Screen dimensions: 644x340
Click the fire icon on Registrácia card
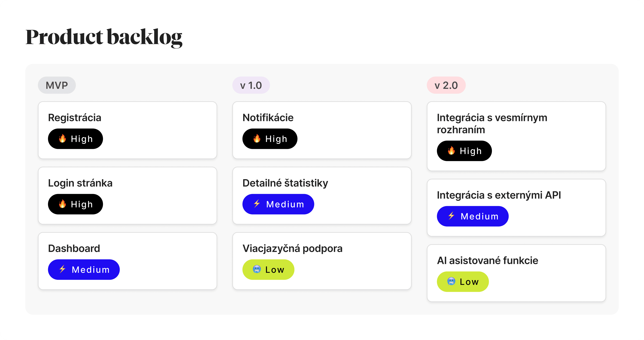pyautogui.click(x=62, y=138)
